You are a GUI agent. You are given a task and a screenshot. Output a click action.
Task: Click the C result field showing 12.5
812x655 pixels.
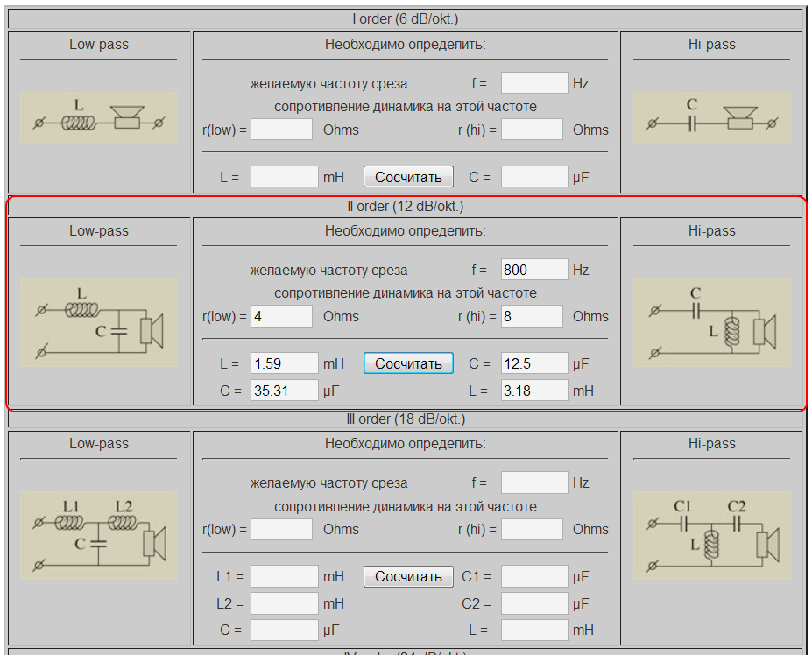(534, 363)
